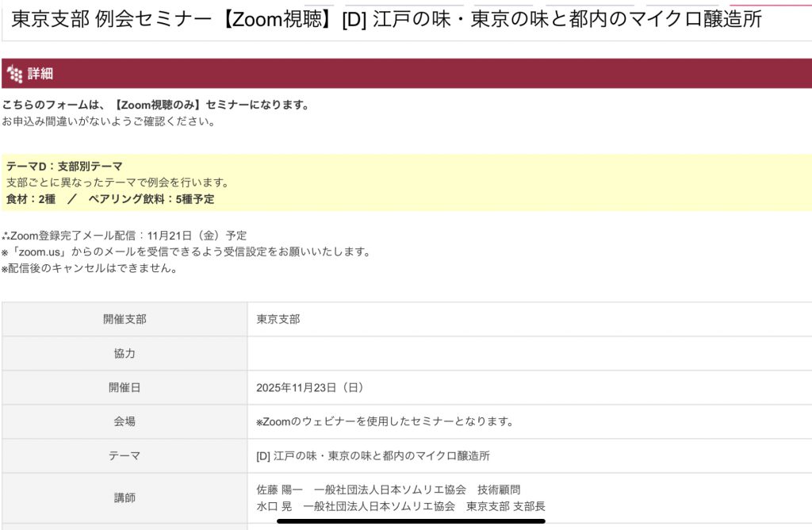Click lecturer name 水口 晃

tap(274, 506)
